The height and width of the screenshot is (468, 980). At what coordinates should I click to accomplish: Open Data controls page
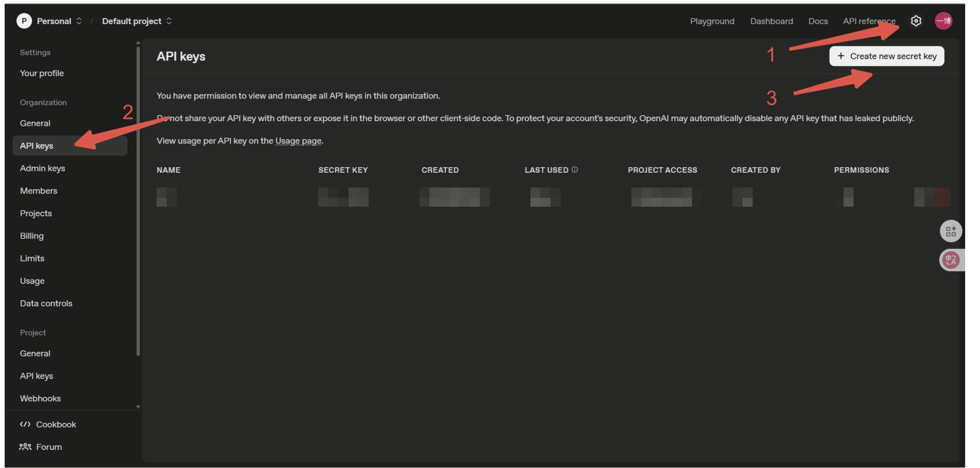click(46, 303)
